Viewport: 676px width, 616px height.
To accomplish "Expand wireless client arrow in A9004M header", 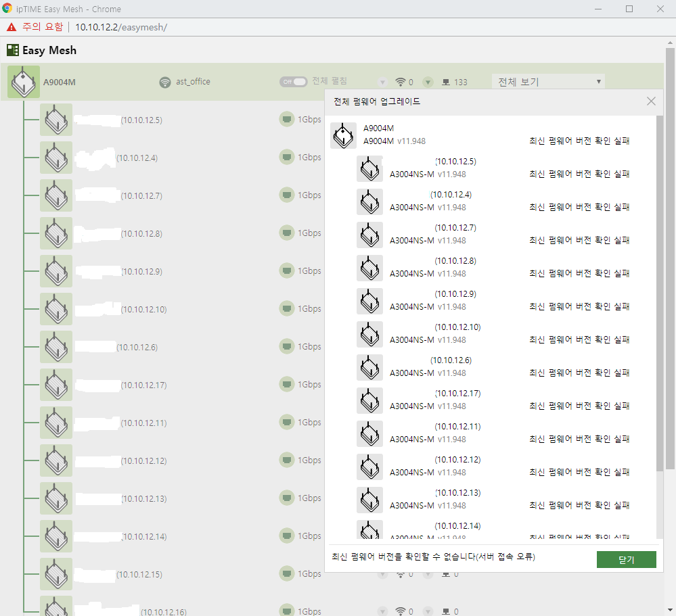I will coord(382,82).
